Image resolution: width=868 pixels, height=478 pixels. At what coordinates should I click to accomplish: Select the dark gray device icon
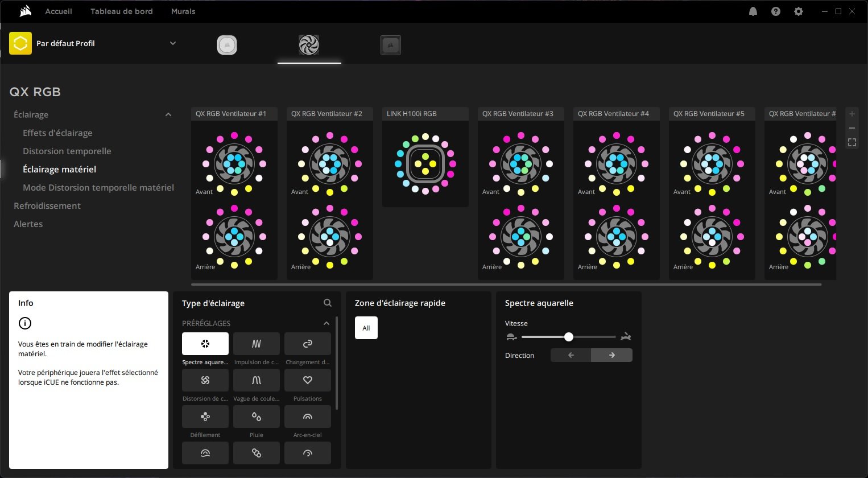point(391,45)
